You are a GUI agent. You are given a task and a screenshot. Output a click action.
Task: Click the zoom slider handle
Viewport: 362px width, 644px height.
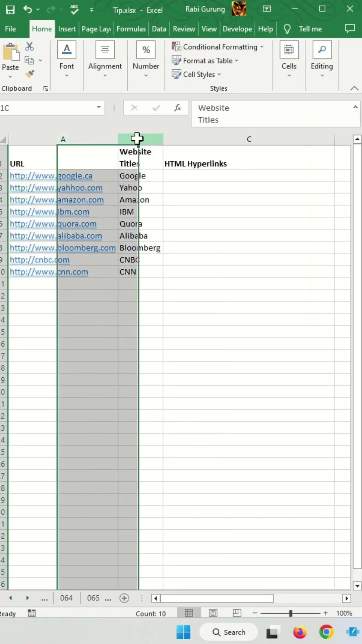tap(291, 613)
